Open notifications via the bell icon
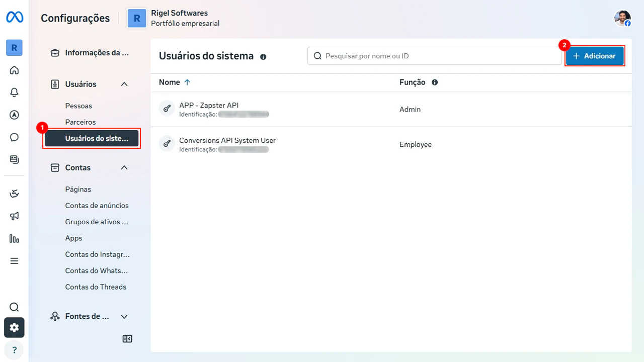The image size is (644, 362). [x=14, y=92]
